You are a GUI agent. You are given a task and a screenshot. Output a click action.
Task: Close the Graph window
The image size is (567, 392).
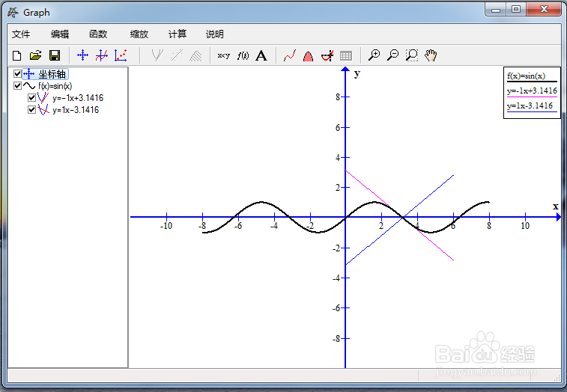click(544, 10)
